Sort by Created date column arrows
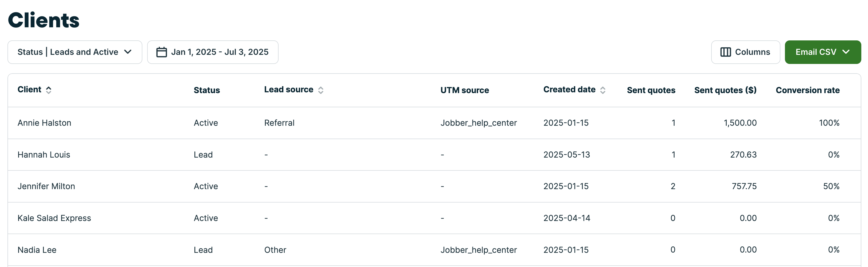This screenshot has width=868, height=267. tap(603, 90)
